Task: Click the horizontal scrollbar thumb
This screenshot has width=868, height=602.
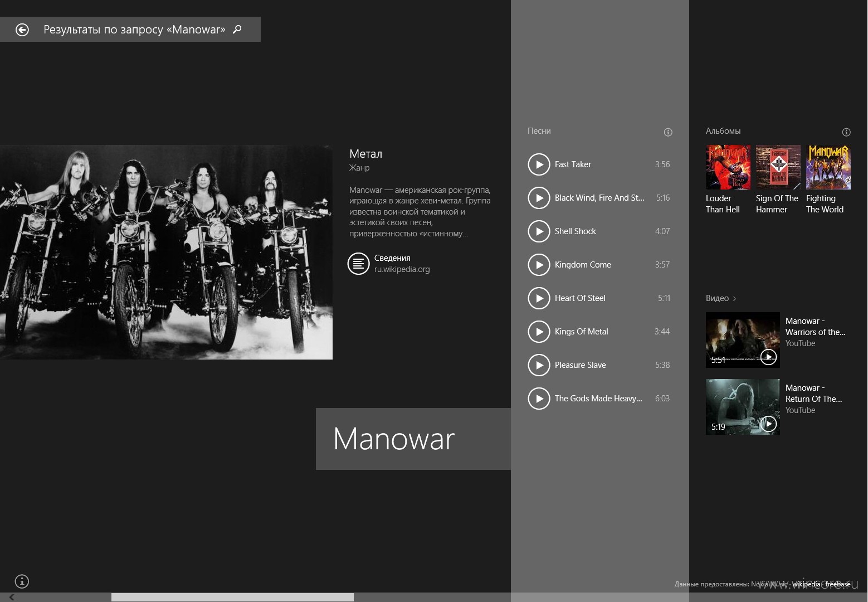Action: point(232,597)
